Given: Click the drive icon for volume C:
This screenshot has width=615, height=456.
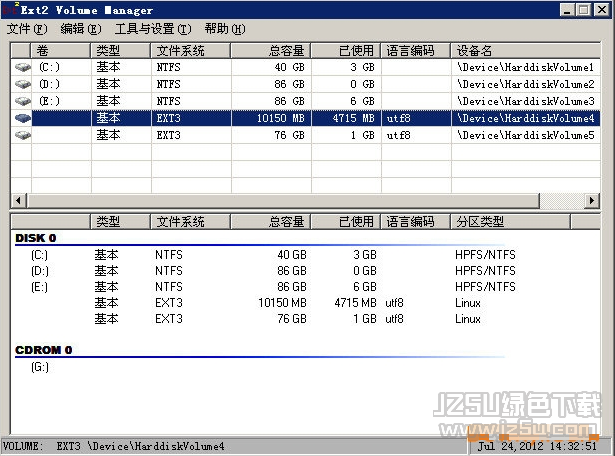Looking at the screenshot, I should [23, 67].
